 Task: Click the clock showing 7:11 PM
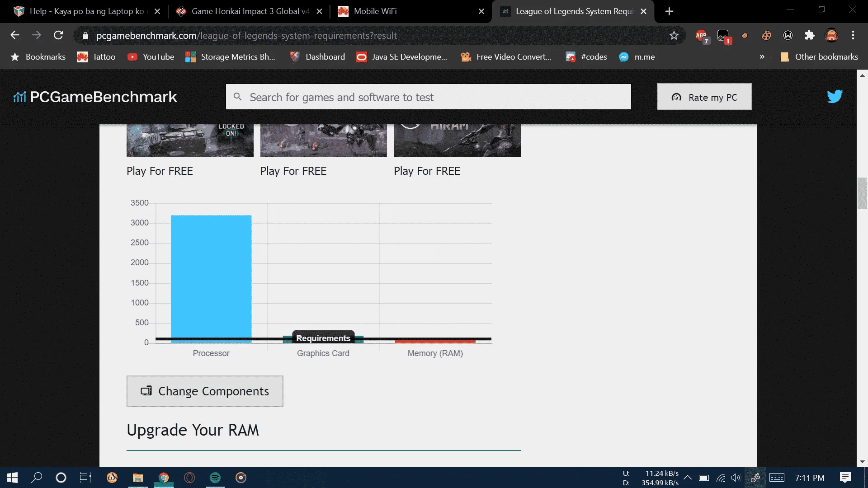tap(810, 478)
